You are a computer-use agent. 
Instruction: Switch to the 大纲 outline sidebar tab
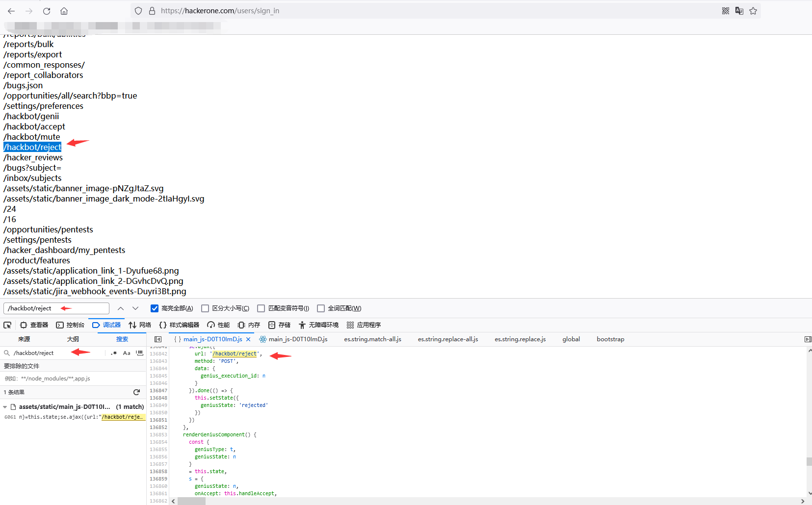(73, 339)
